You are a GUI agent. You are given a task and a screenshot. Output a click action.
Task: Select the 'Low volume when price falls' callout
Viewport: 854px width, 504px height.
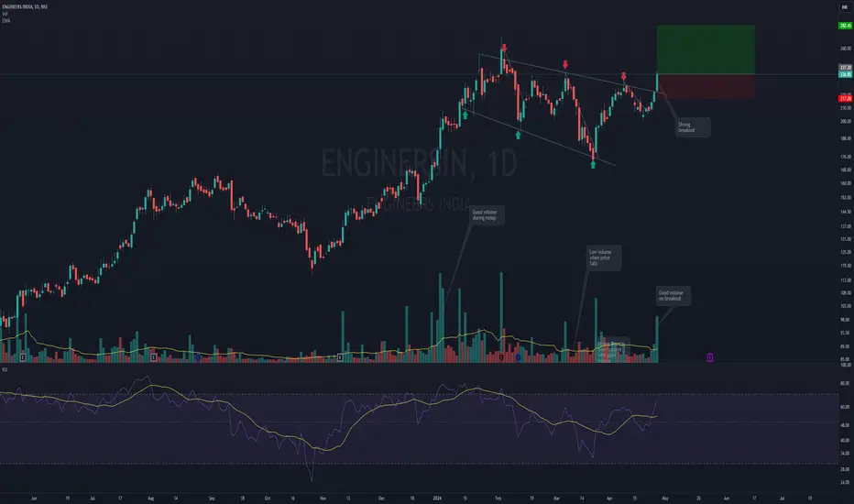pyautogui.click(x=604, y=257)
